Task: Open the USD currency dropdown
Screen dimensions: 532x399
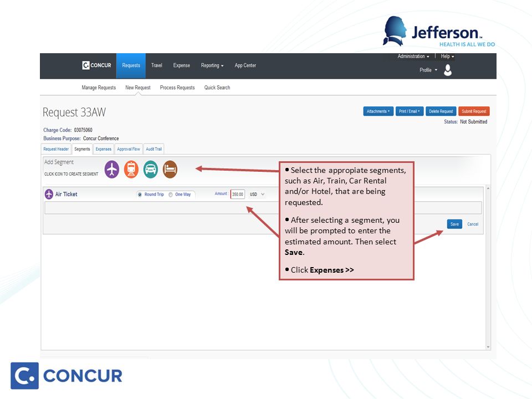Action: [x=257, y=195]
